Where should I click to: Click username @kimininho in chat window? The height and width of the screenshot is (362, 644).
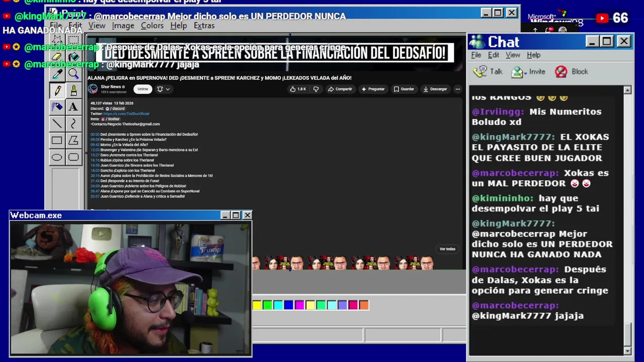tap(502, 198)
